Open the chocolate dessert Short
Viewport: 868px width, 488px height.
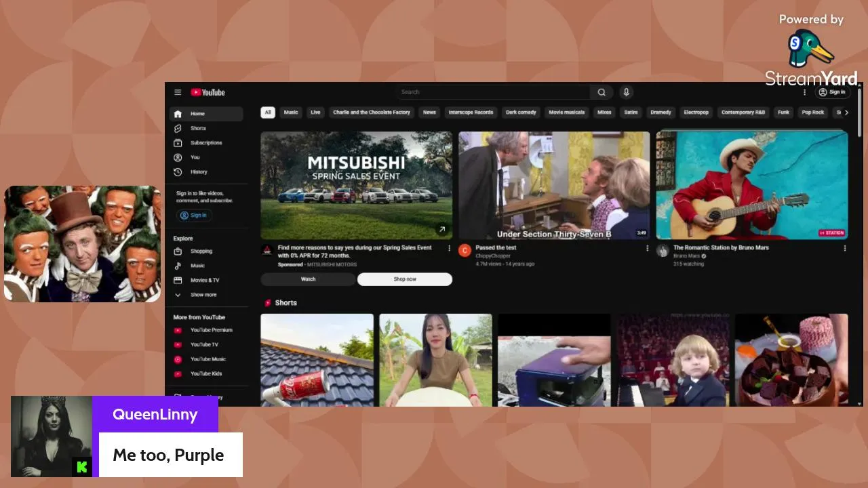[791, 360]
